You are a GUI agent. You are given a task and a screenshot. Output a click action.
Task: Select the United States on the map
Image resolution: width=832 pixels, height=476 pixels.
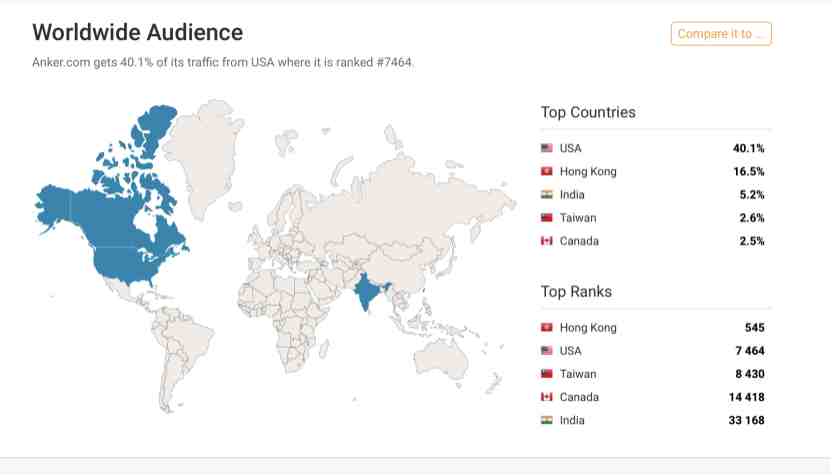pos(123,264)
